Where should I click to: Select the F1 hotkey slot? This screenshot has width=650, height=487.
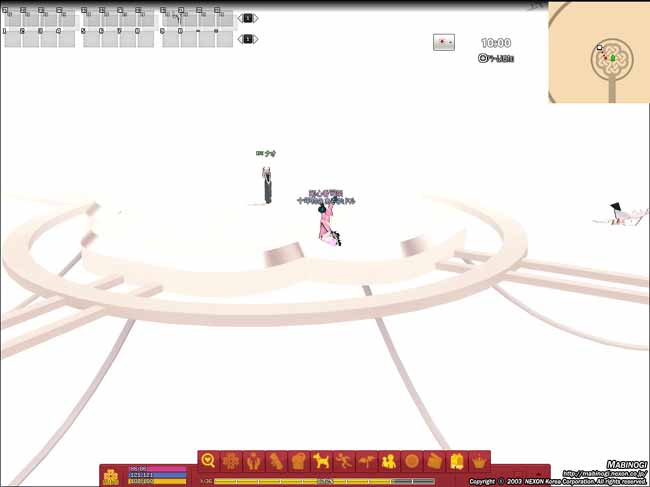[12, 19]
